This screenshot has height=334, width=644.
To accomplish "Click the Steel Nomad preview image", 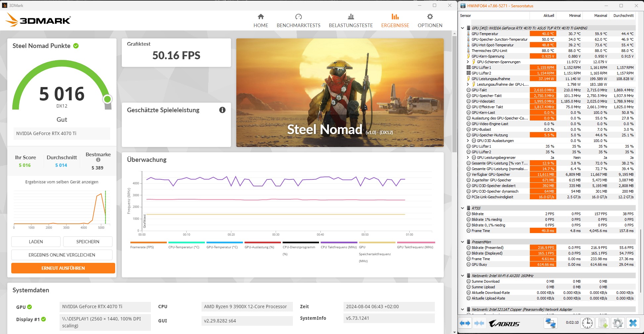I will click(x=340, y=93).
